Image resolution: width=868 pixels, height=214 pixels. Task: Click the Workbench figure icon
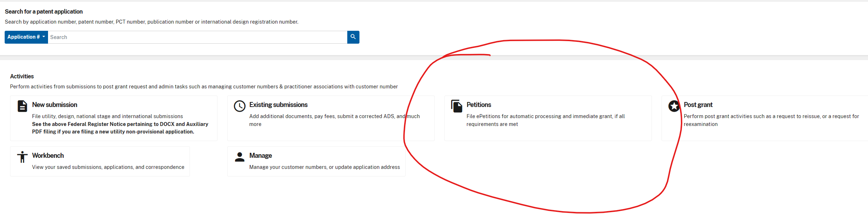pos(22,157)
